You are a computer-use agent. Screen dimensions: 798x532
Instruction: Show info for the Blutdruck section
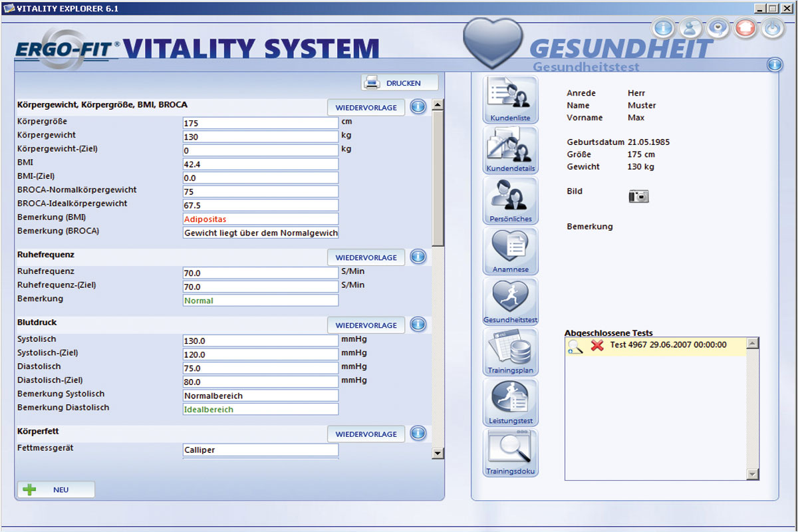pos(418,325)
